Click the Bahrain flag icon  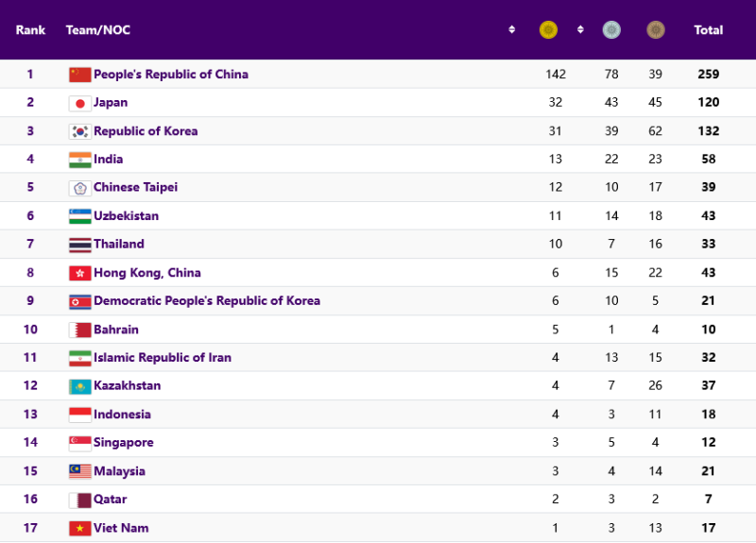[80, 330]
